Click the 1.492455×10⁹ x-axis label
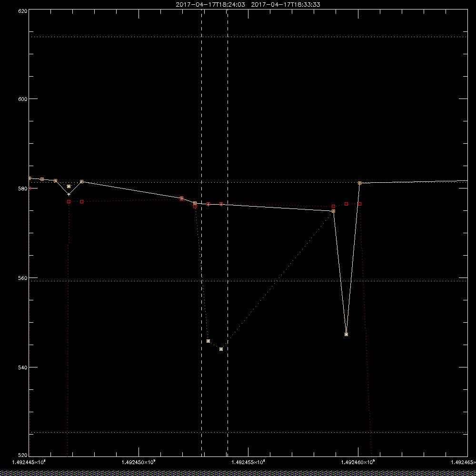The width and height of the screenshot is (476, 476). pos(248,462)
